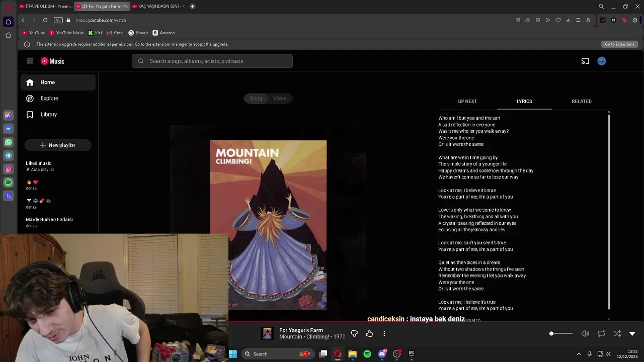Open the account avatar menu
Viewport: 644px width, 362px height.
point(602,61)
